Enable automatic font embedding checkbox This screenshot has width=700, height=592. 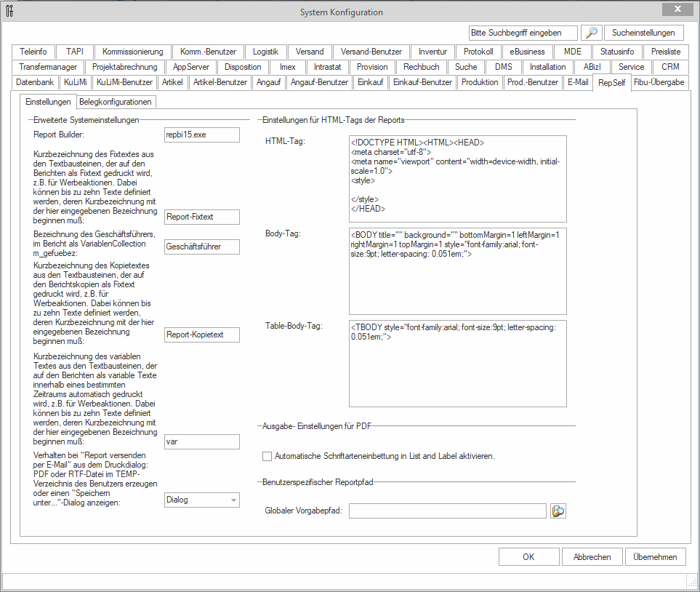267,456
